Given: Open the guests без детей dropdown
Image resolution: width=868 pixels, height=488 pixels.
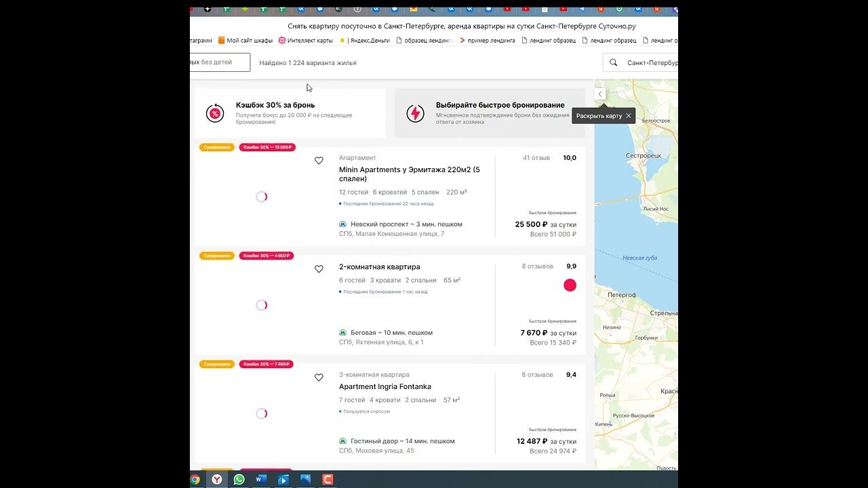Looking at the screenshot, I should pyautogui.click(x=220, y=62).
